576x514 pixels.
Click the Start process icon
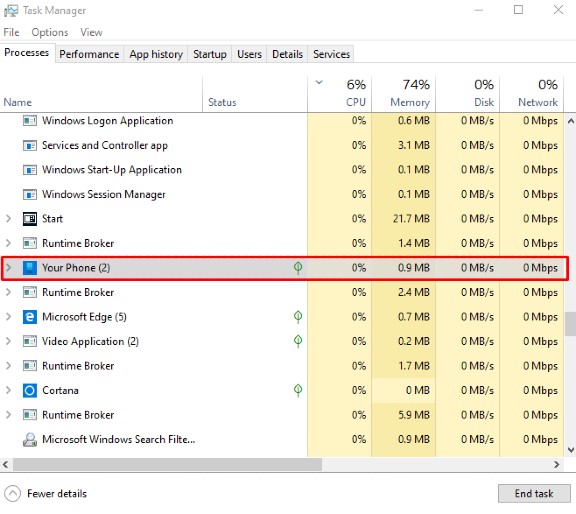point(30,219)
